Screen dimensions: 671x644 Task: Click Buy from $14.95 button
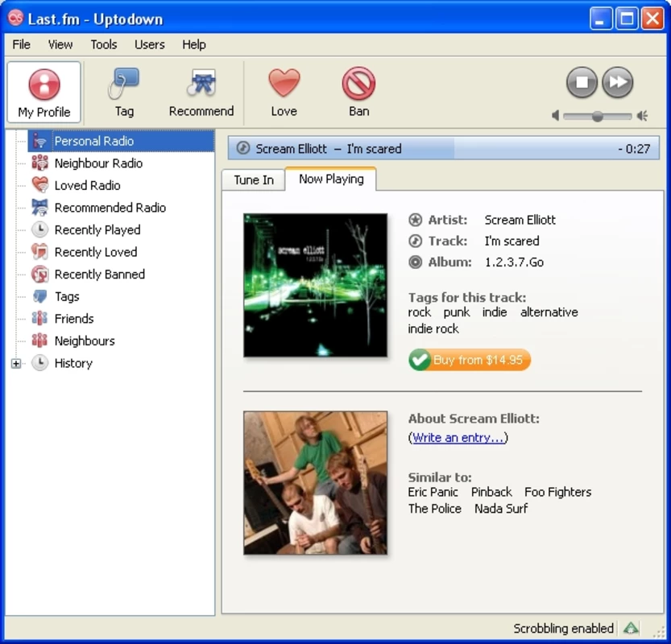pos(470,360)
